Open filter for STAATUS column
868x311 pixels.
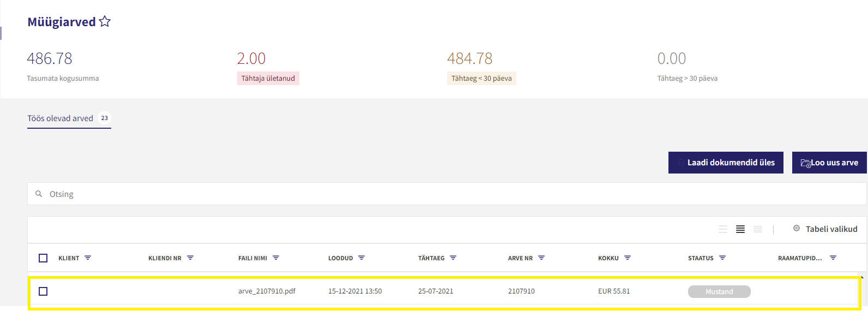pyautogui.click(x=722, y=258)
